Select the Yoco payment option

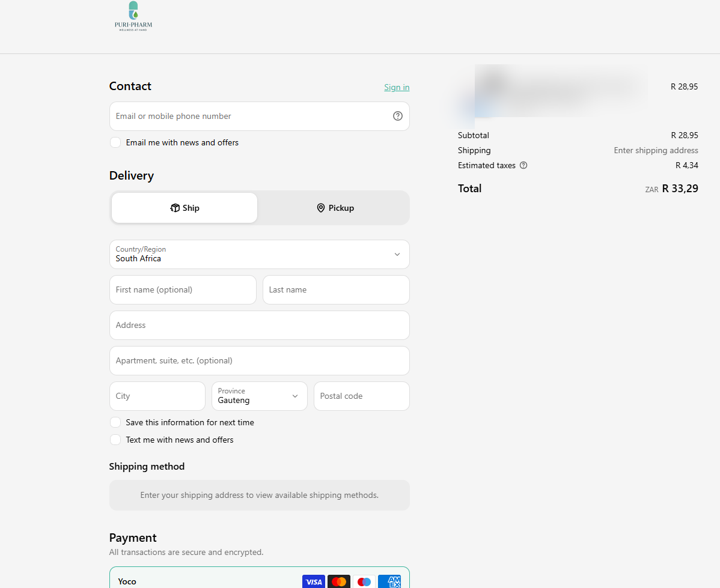pos(260,578)
